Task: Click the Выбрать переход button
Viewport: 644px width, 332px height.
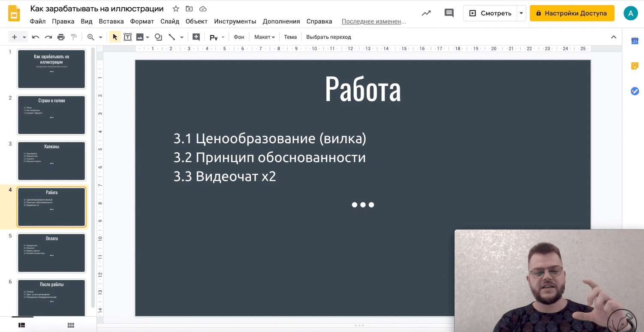Action: pos(328,37)
